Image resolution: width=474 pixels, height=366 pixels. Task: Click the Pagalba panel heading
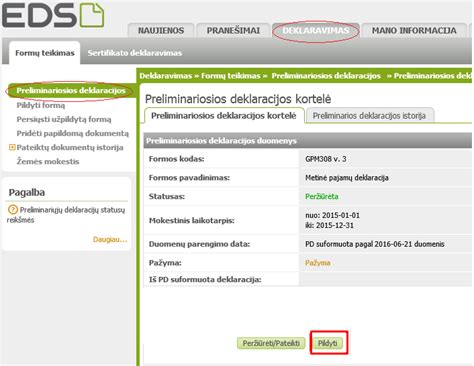click(27, 192)
